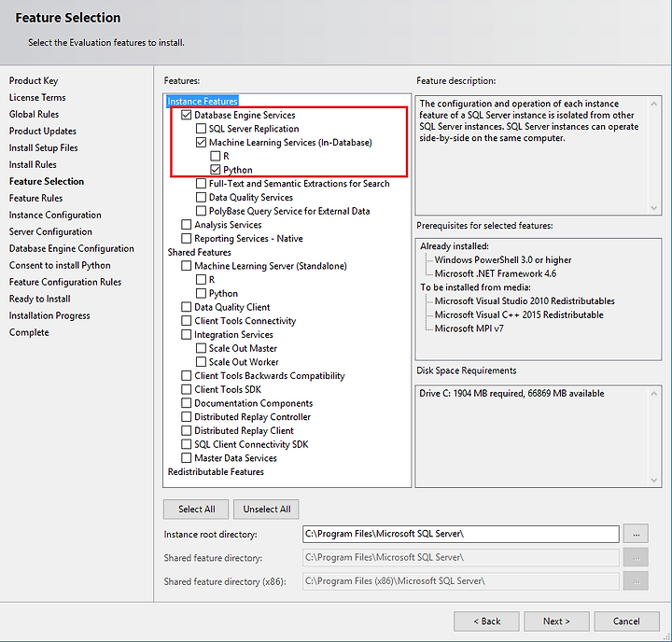
Task: Go to the Install Rules step
Action: tap(33, 164)
